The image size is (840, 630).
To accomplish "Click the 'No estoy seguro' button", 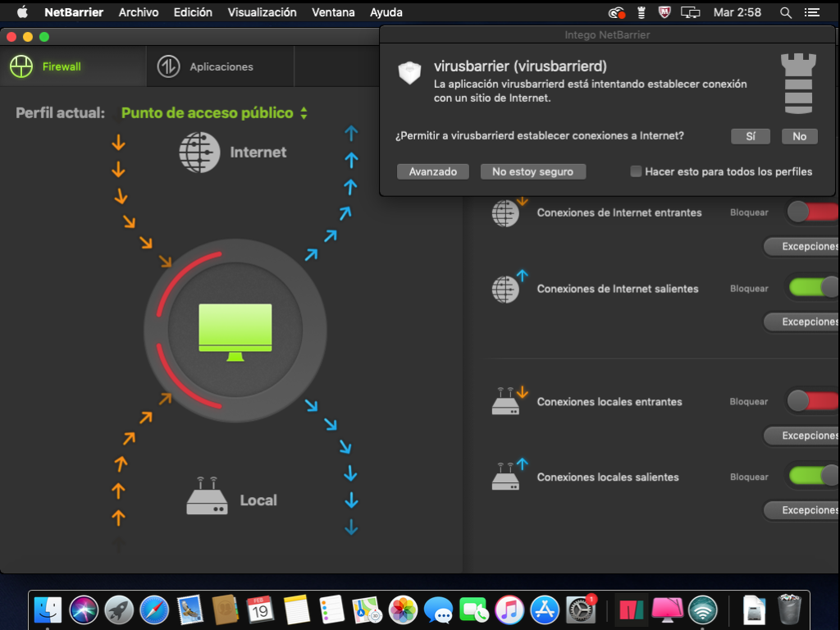I will click(533, 171).
